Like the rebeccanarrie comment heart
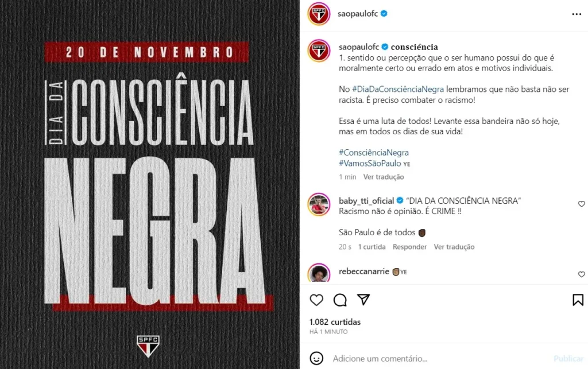 581,274
